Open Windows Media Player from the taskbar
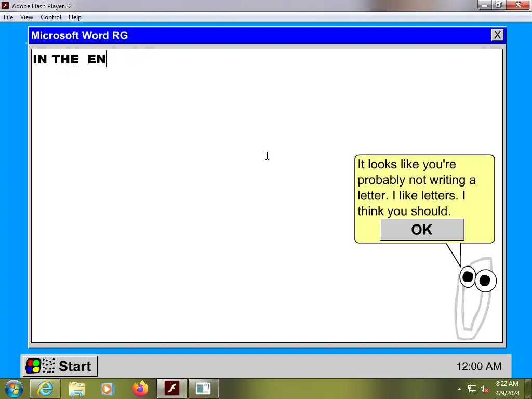Image resolution: width=532 pixels, height=399 pixels. point(108,389)
